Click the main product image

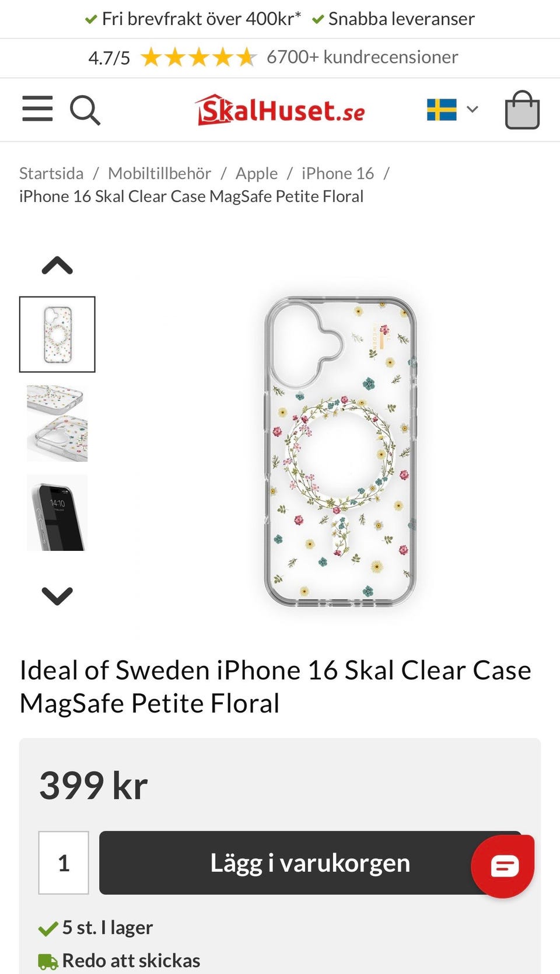click(340, 451)
